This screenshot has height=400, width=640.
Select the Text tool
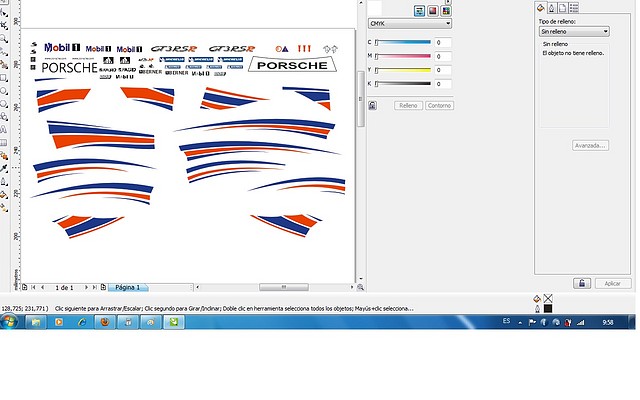tap(4, 130)
